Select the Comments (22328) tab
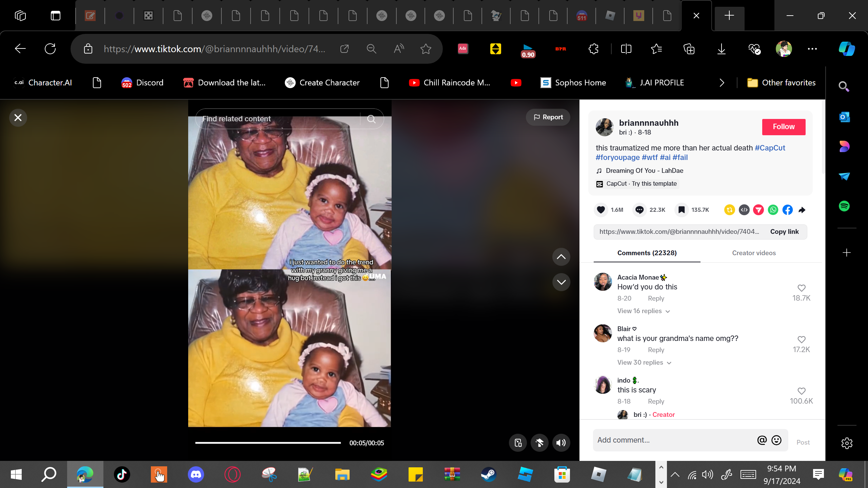868x488 pixels. [x=647, y=253]
